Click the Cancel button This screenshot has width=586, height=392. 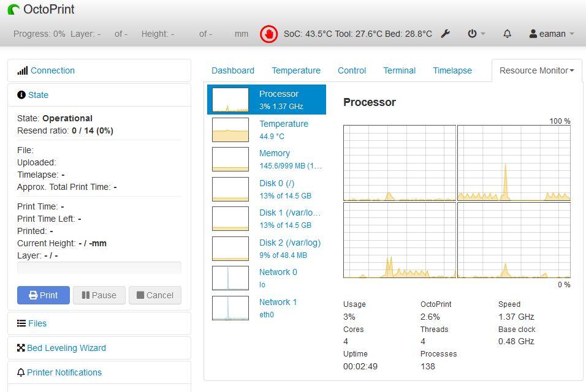pos(155,295)
